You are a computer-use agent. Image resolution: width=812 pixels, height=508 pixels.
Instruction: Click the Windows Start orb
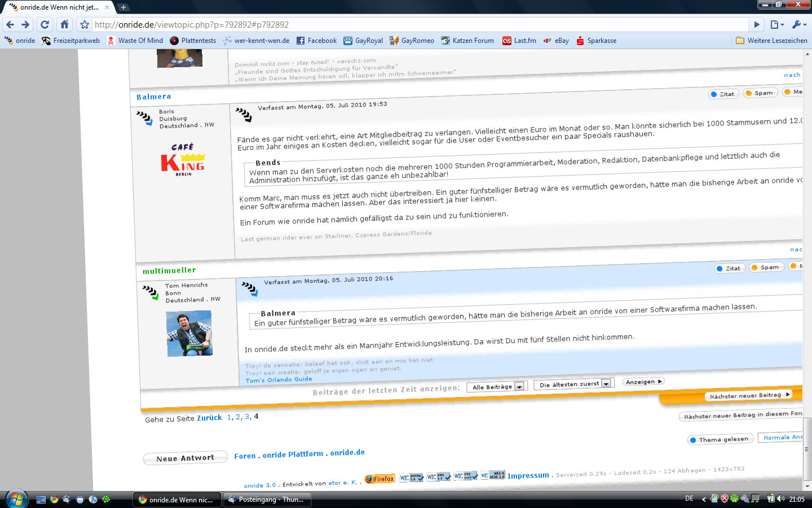(x=16, y=499)
